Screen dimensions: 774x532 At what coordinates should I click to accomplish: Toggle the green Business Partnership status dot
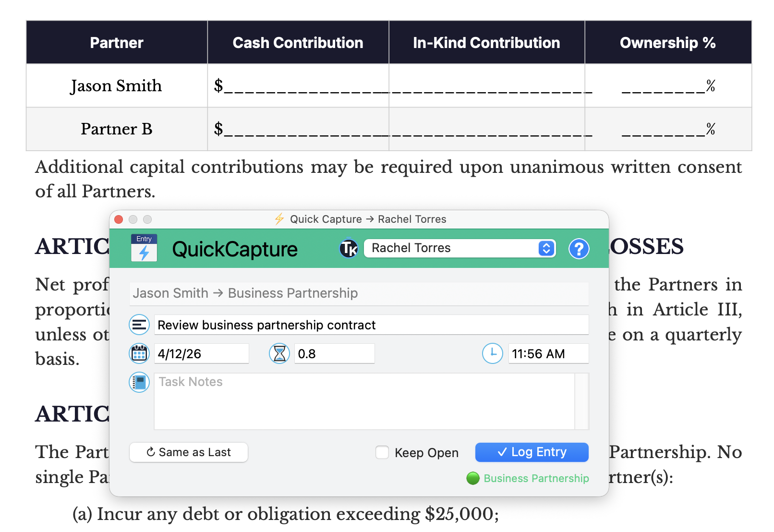tap(473, 478)
